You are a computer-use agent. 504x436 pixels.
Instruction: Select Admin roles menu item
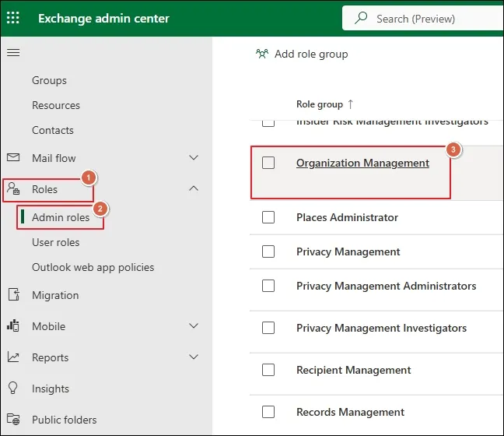tap(61, 217)
